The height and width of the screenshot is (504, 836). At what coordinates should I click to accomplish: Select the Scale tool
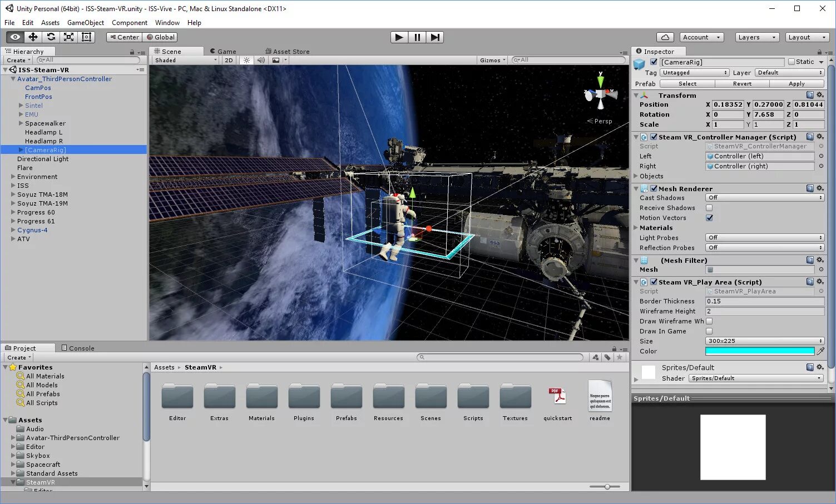(x=68, y=37)
